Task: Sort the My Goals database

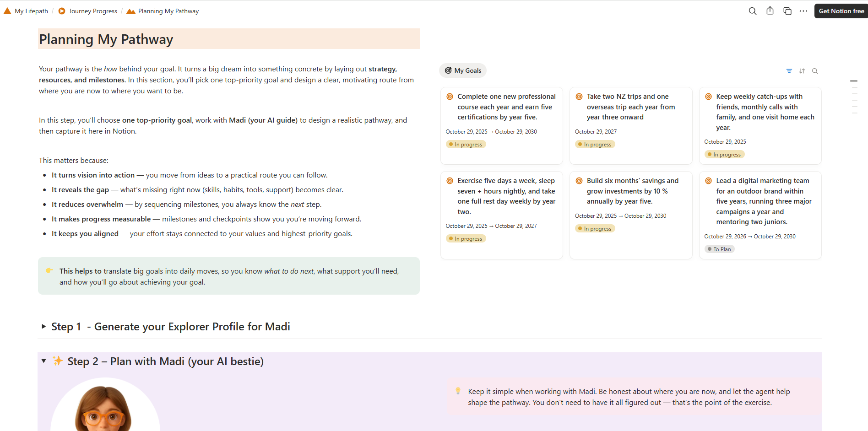Action: pos(802,71)
